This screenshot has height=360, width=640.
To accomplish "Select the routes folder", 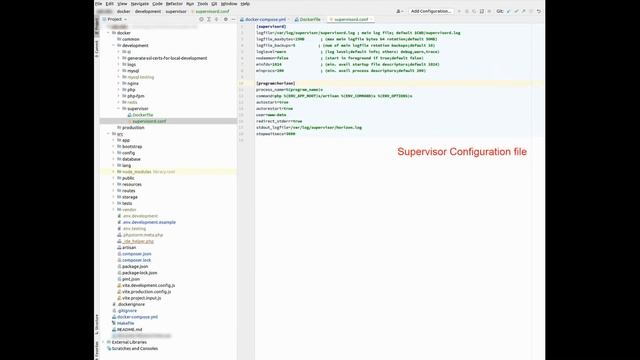I will click(129, 191).
